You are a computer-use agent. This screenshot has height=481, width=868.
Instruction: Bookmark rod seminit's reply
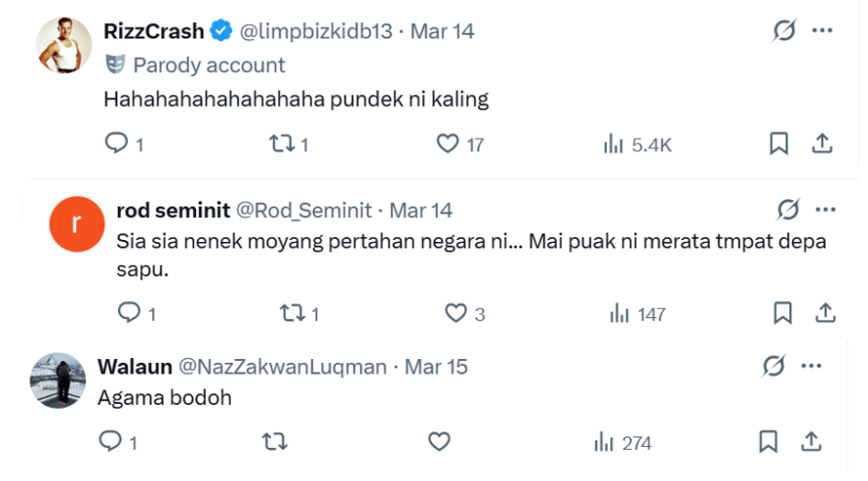[x=783, y=313]
